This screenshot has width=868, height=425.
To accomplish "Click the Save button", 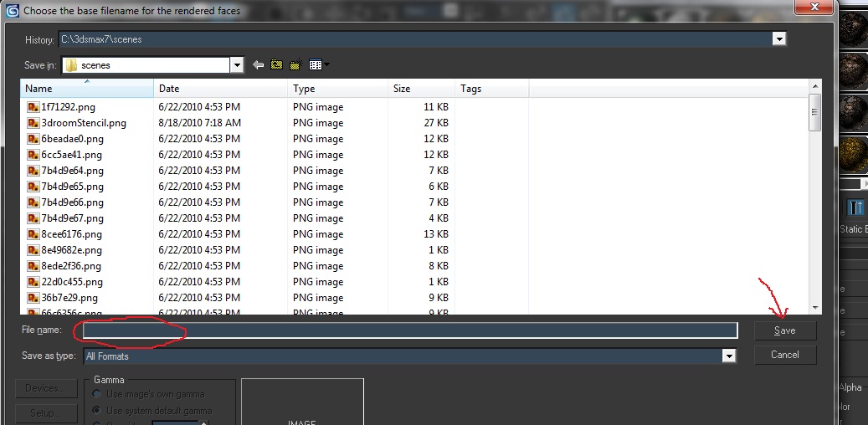I will (785, 330).
